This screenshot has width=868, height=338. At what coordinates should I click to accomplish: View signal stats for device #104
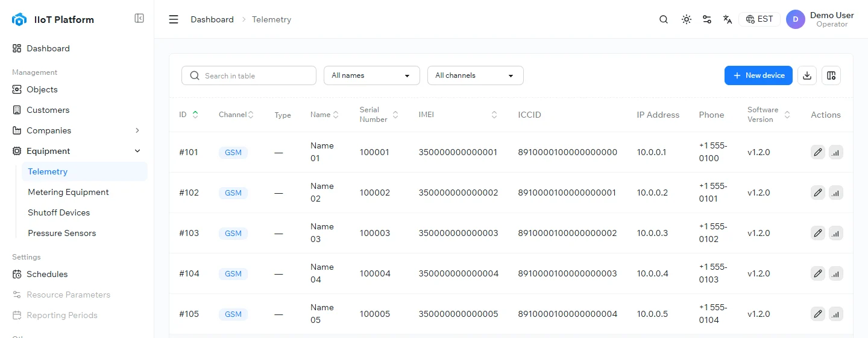[835, 273]
